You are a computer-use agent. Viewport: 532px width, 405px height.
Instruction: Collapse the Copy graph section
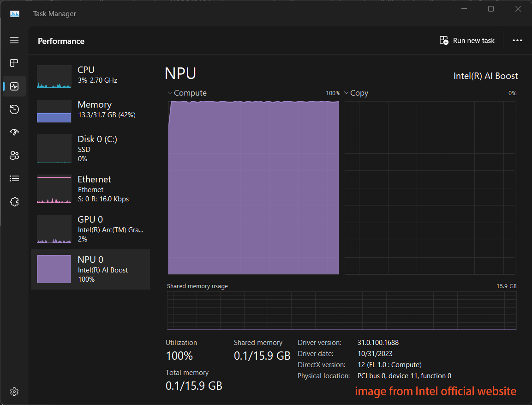(346, 92)
